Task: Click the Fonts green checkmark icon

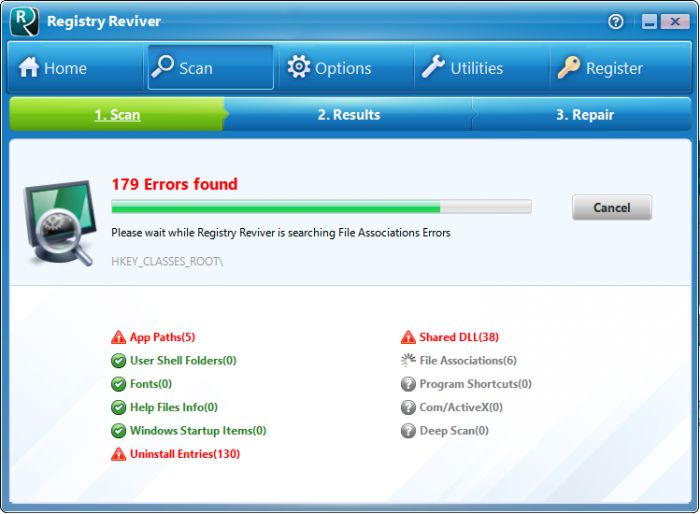Action: [x=118, y=384]
